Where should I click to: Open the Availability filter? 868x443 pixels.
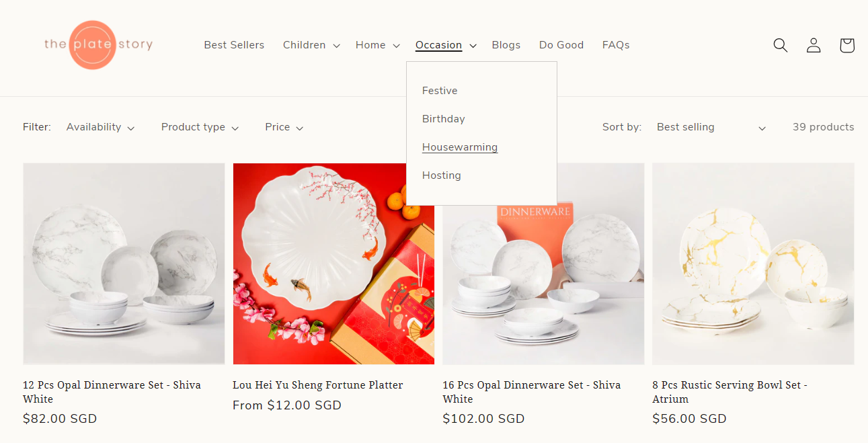(100, 127)
